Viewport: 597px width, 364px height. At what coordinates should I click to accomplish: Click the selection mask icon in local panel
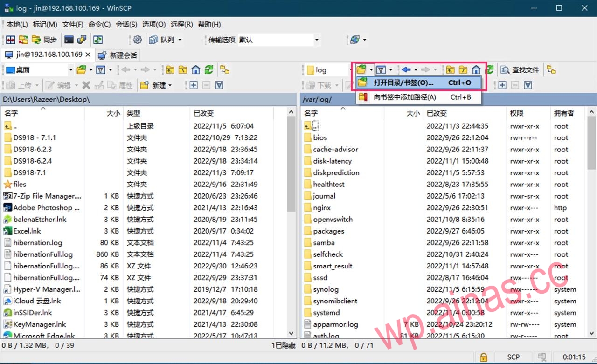(x=219, y=85)
